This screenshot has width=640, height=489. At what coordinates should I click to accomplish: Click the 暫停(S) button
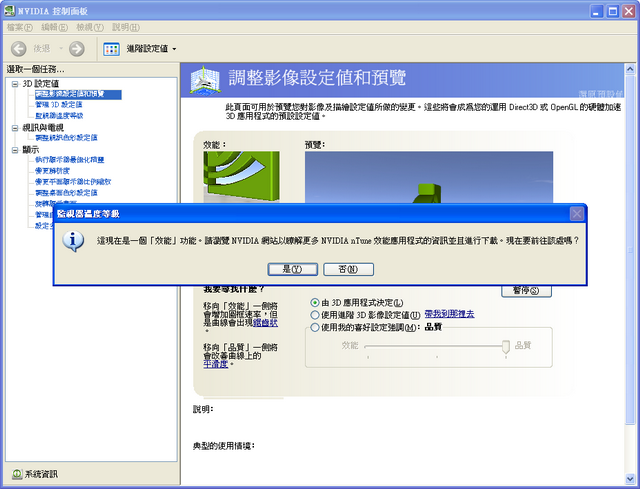[x=526, y=291]
